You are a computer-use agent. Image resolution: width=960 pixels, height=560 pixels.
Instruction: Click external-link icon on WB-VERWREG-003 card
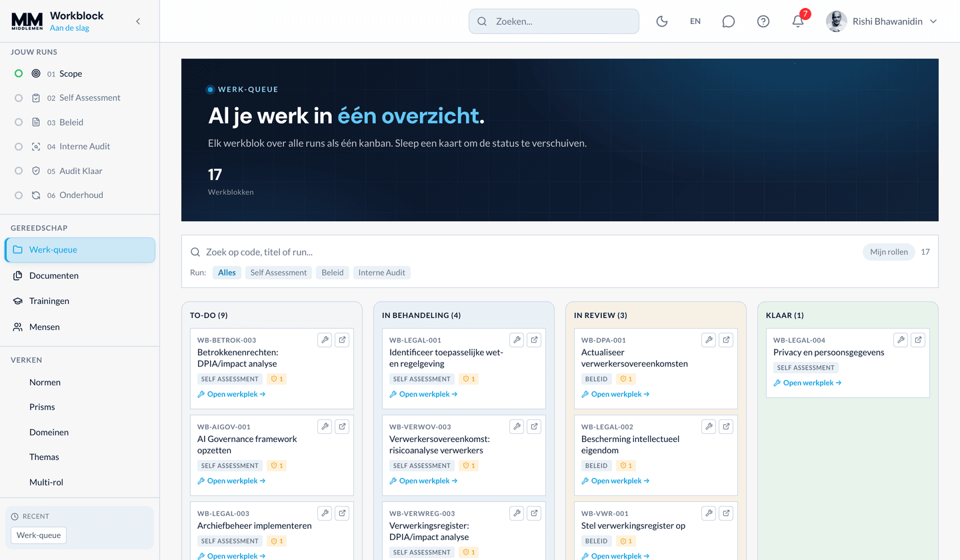point(534,513)
